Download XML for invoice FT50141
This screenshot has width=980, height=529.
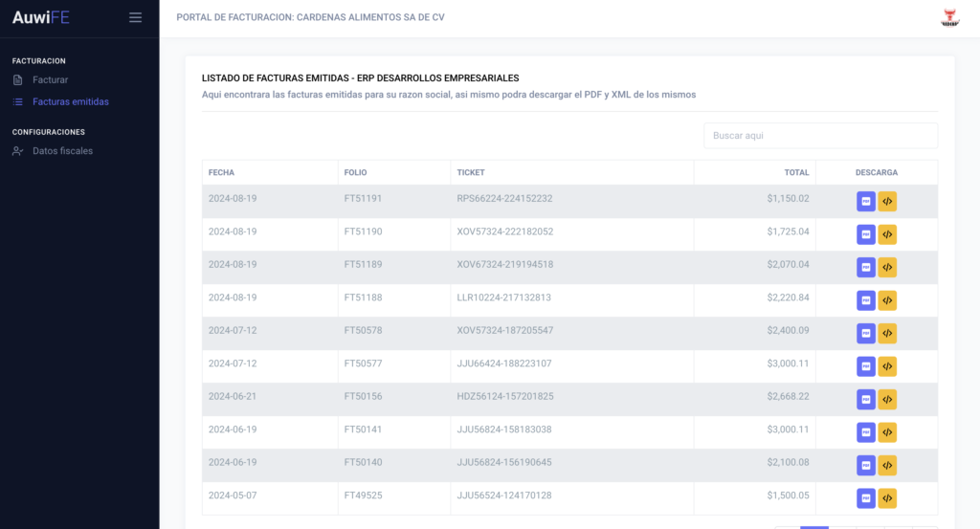(887, 432)
